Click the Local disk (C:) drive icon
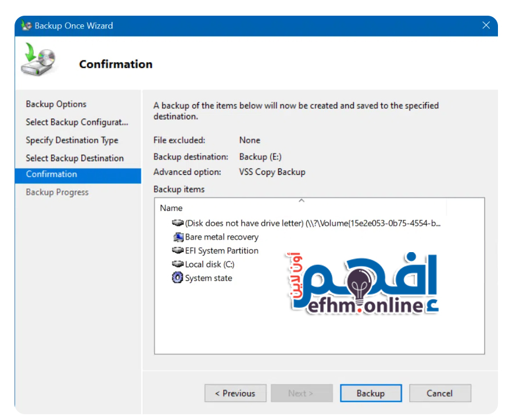 click(x=178, y=264)
